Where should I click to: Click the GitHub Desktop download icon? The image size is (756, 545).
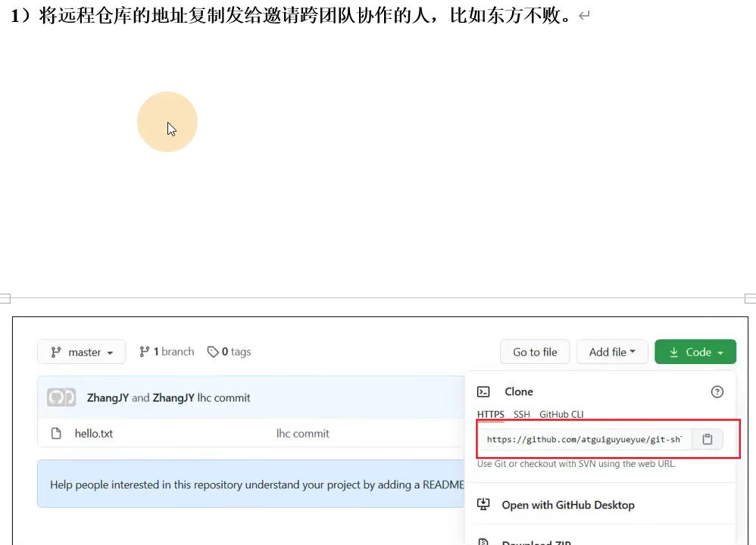[483, 505]
